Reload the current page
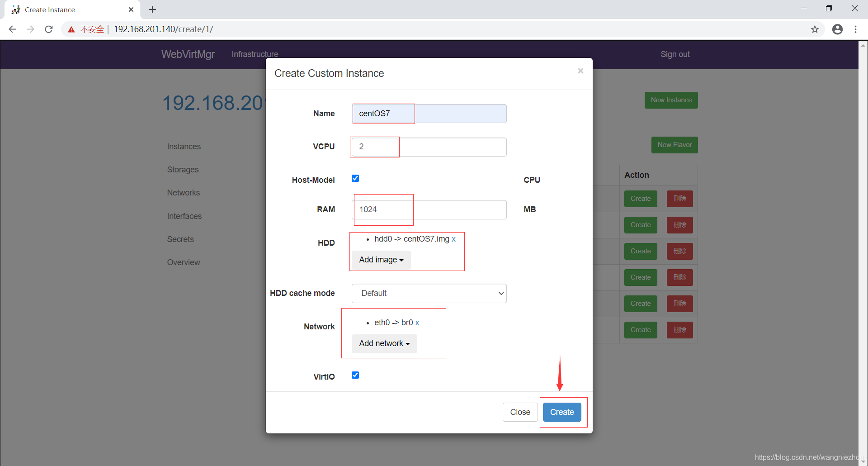Viewport: 868px width, 466px height. coord(49,29)
